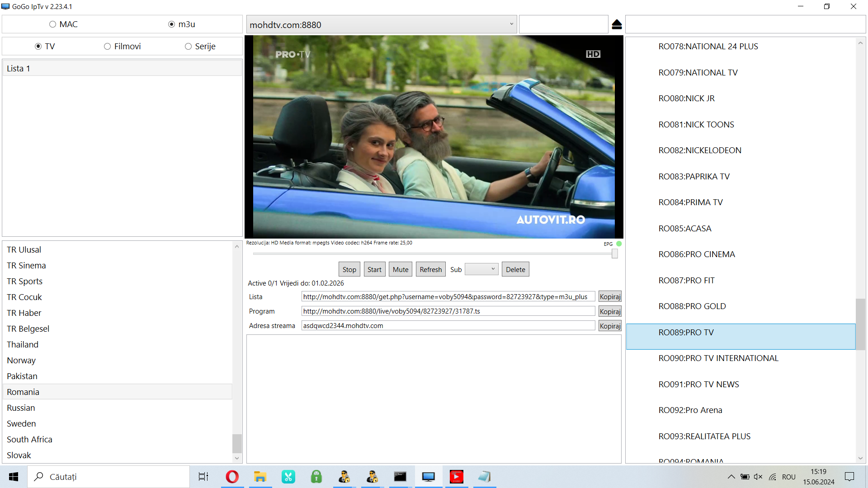Select the TR Ulusal category

pyautogui.click(x=118, y=249)
